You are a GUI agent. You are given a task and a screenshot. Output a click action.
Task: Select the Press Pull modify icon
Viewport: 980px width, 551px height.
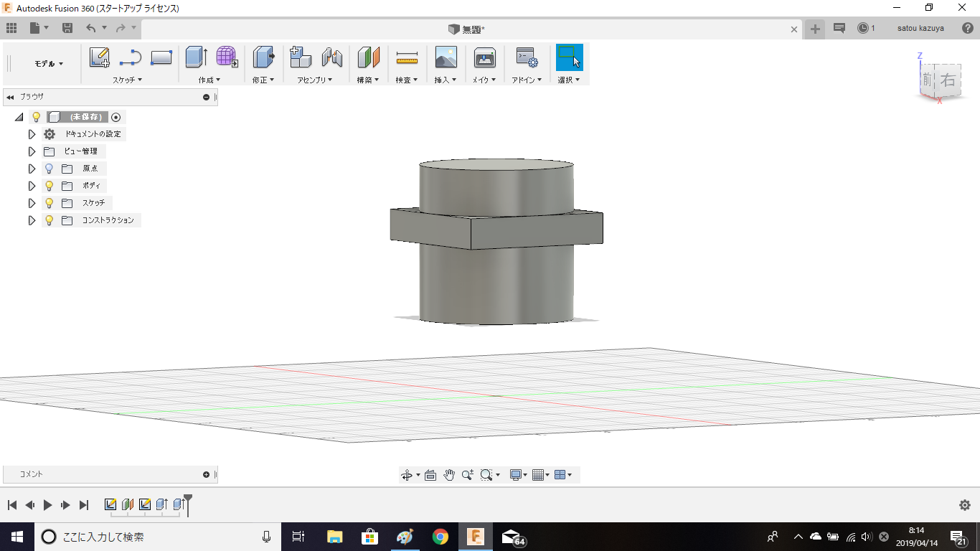[264, 57]
